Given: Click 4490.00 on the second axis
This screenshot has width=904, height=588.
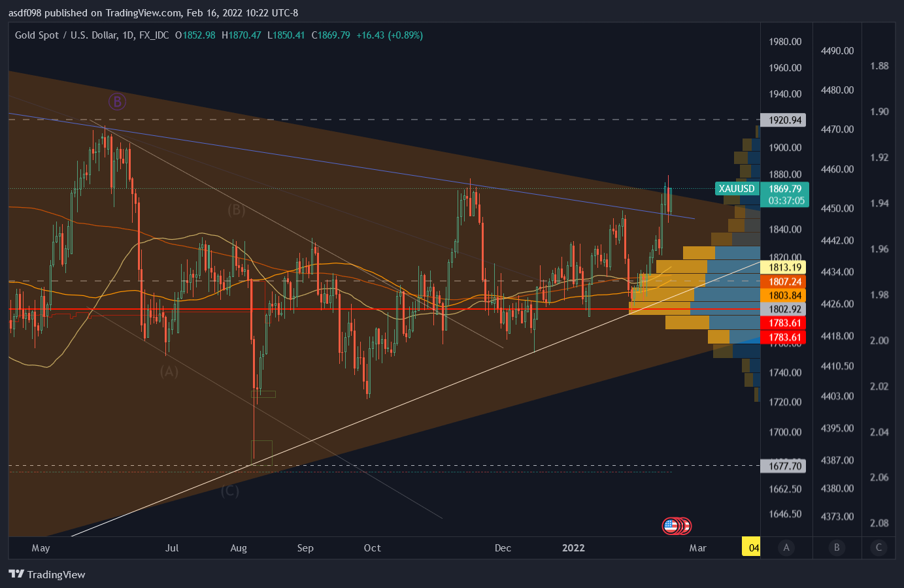Looking at the screenshot, I should tap(837, 51).
